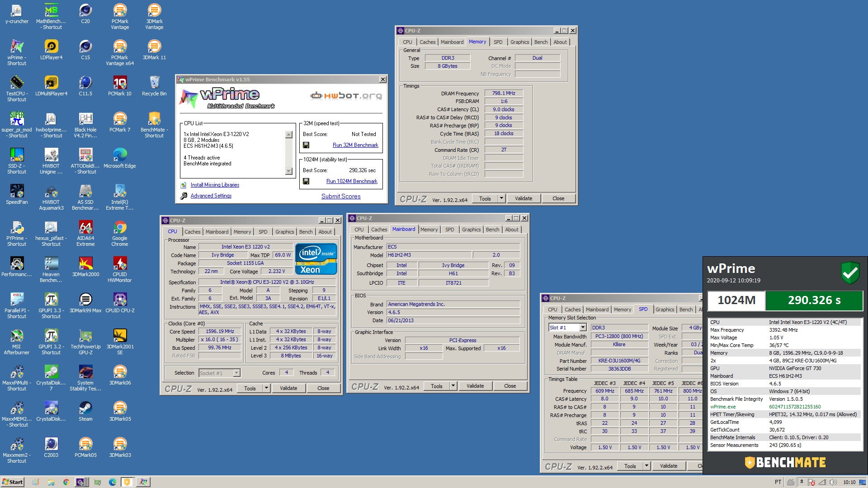Open super_pi_mod Shortcut icon
Image resolution: width=868 pixels, height=488 pixels.
coord(17,125)
